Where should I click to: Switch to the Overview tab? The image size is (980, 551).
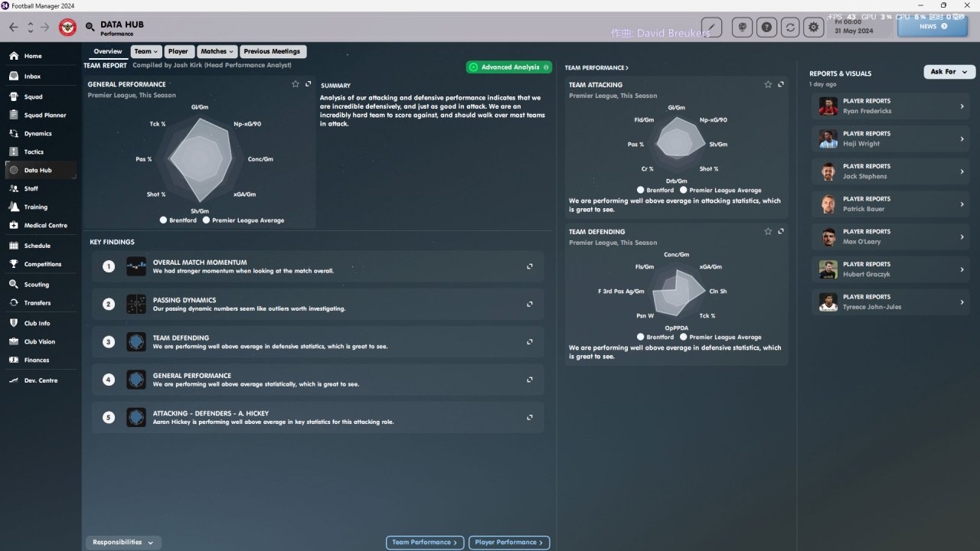pyautogui.click(x=108, y=52)
